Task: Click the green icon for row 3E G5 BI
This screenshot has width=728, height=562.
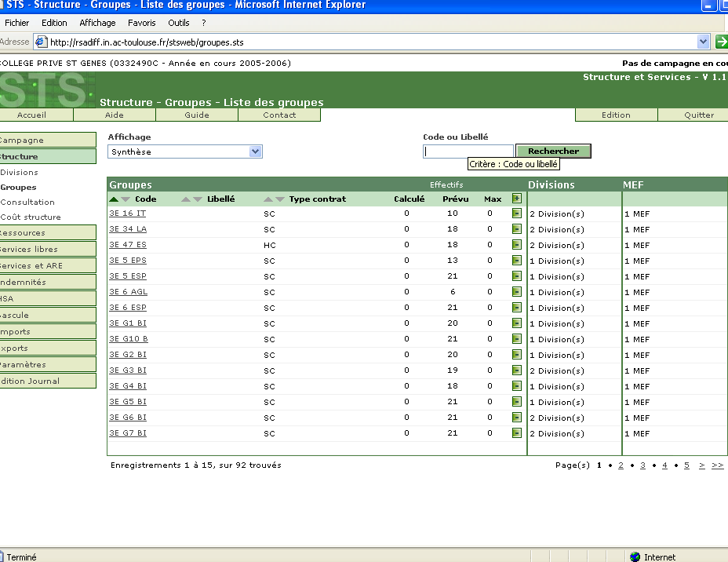Action: click(516, 402)
